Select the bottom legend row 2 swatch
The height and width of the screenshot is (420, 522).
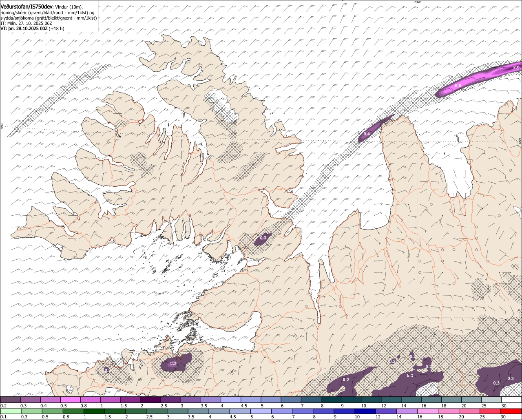[x=136, y=411]
